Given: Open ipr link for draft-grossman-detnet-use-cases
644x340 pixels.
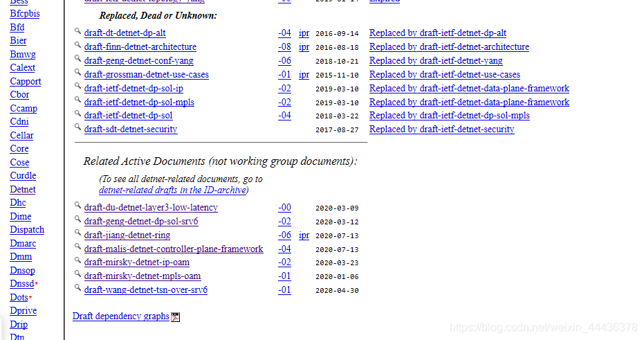Looking at the screenshot, I should click(304, 75).
